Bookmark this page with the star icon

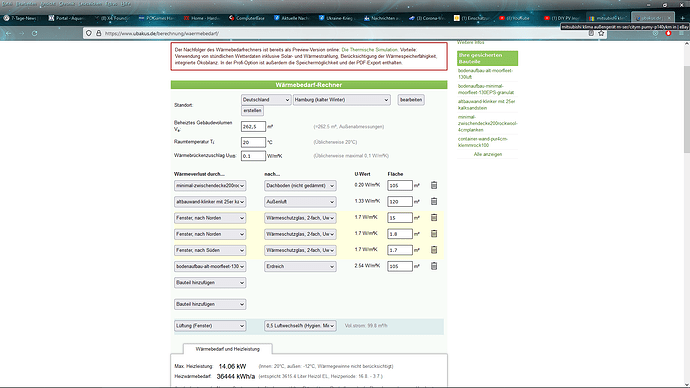pyautogui.click(x=601, y=33)
